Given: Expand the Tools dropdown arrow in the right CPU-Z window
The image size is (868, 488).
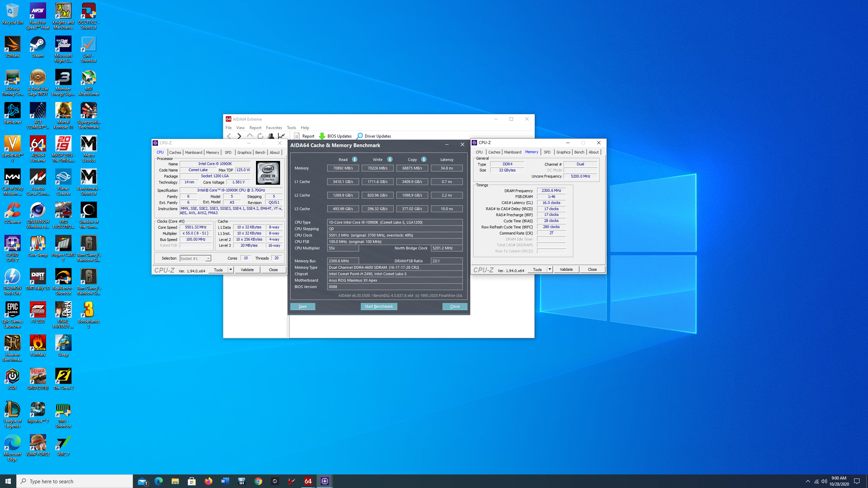Looking at the screenshot, I should (x=550, y=269).
